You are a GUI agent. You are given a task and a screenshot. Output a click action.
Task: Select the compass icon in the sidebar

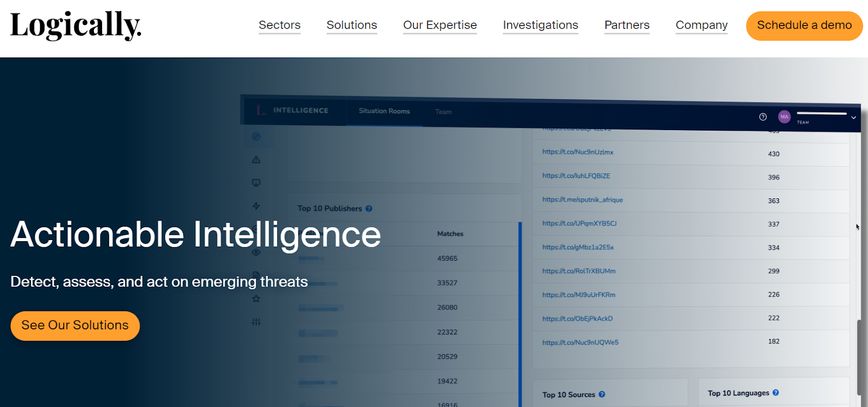[x=256, y=137]
